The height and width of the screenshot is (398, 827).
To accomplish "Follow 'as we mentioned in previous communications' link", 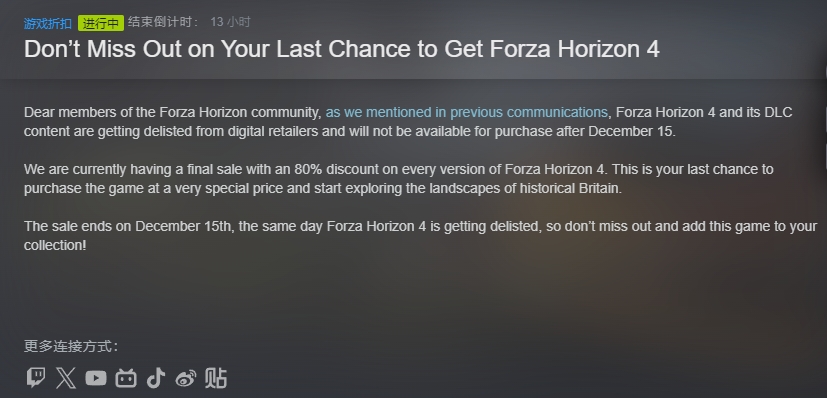I will pyautogui.click(x=466, y=112).
